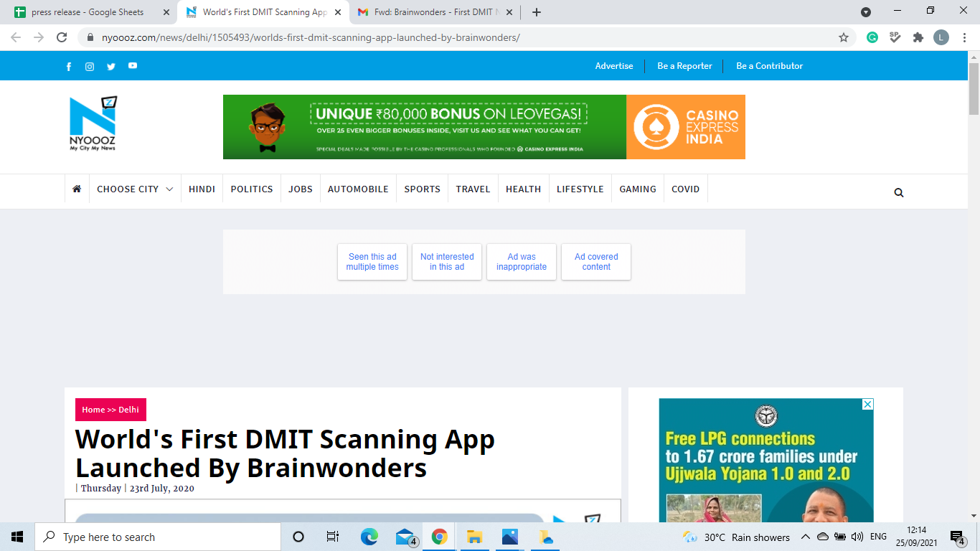
Task: Go to the Sports section
Action: click(x=423, y=189)
